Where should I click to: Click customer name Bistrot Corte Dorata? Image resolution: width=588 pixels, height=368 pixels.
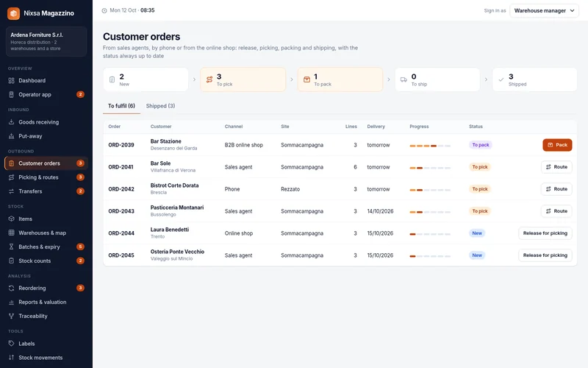[x=174, y=185]
